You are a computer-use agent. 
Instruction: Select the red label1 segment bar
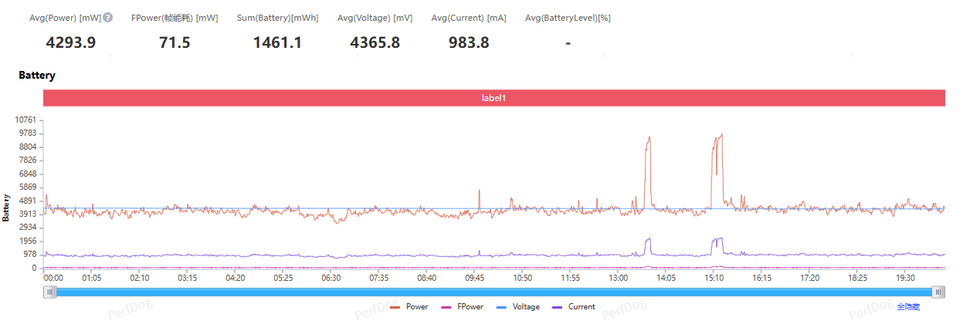point(494,98)
